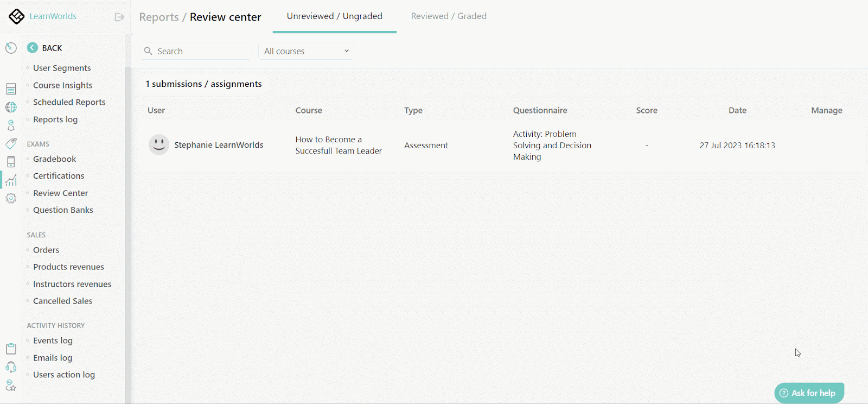
Task: Select the Unreviewed / Ungraded tab
Action: [x=334, y=16]
